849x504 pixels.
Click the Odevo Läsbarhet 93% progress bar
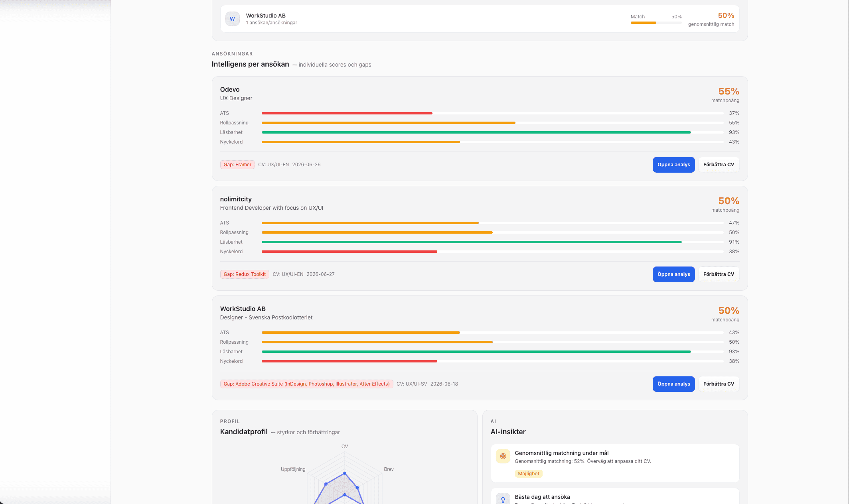(492, 132)
